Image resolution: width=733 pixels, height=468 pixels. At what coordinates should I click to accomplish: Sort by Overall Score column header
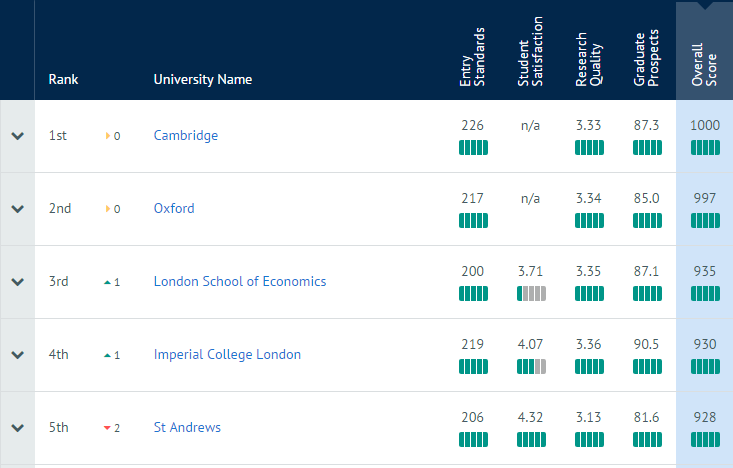[704, 65]
